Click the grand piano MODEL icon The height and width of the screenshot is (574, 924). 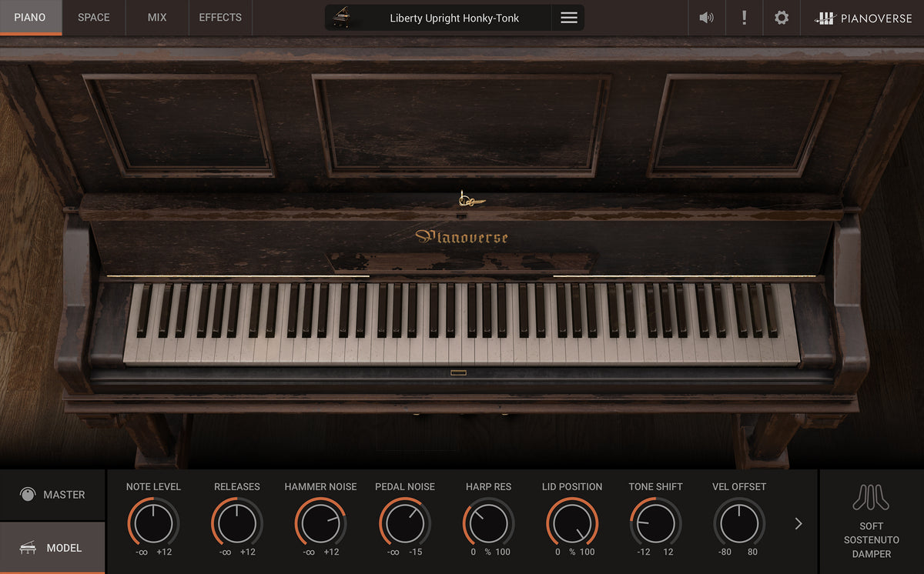(28, 547)
